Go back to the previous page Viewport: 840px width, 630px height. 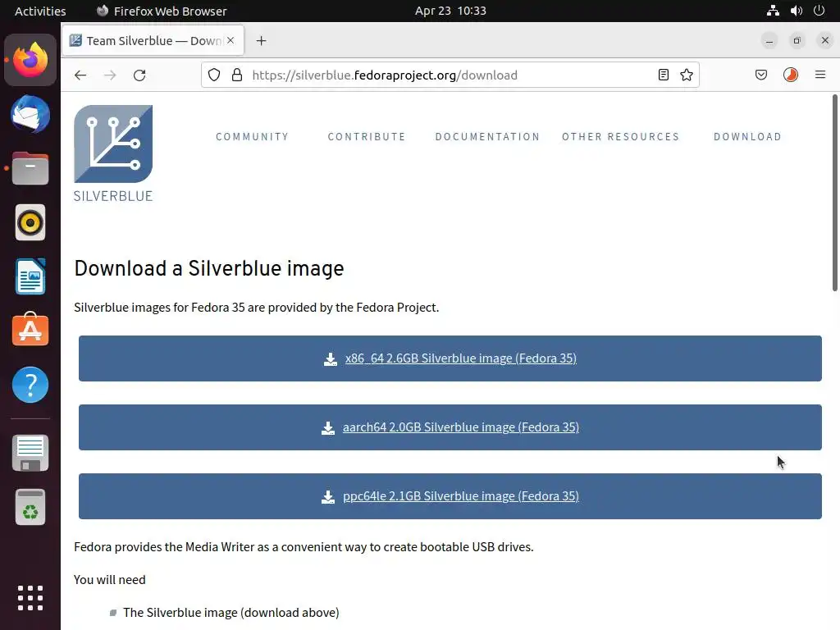[x=80, y=75]
